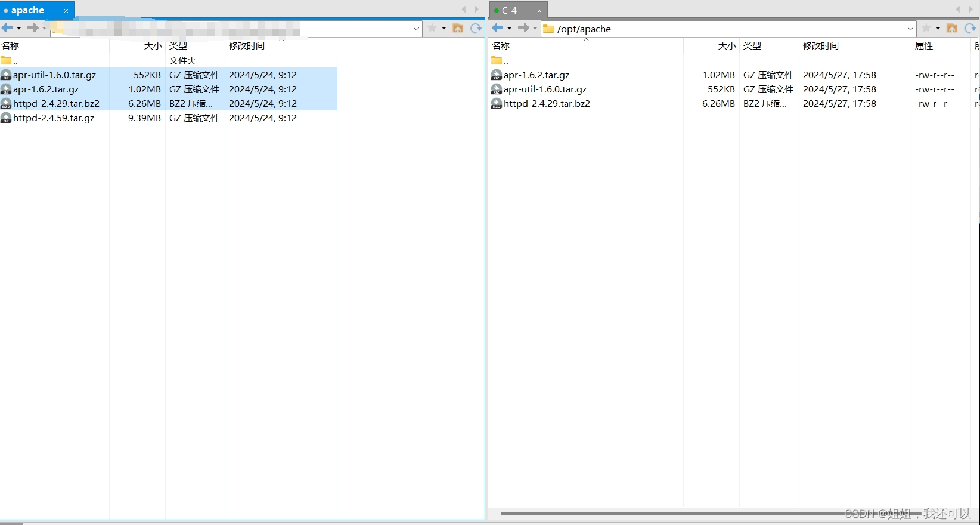This screenshot has height=525, width=980.
Task: Open bookmark dropdown arrow in left pane
Action: (444, 28)
